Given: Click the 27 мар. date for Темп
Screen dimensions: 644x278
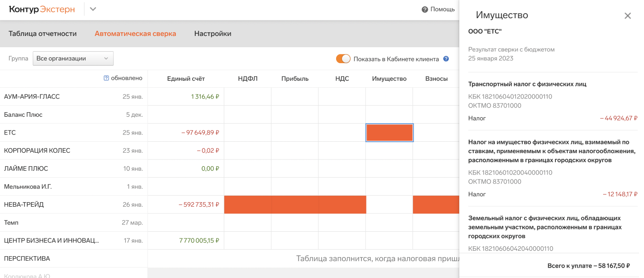Looking at the screenshot, I should click(132, 223).
